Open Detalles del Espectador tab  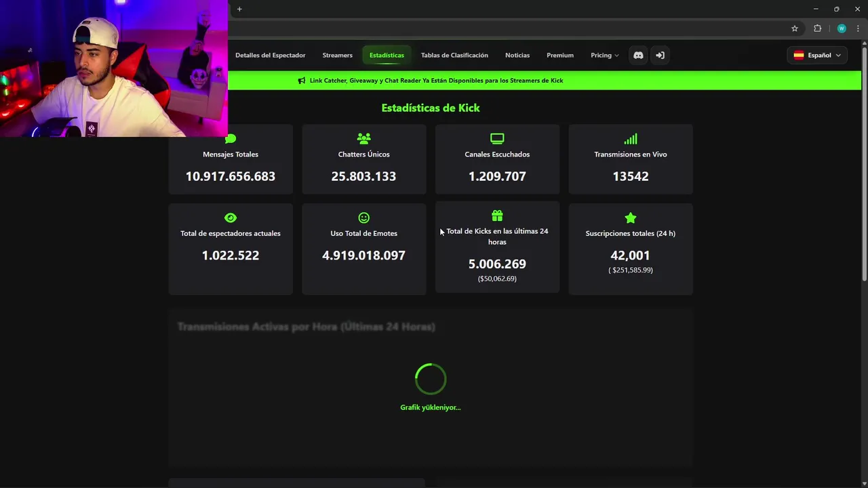271,55
